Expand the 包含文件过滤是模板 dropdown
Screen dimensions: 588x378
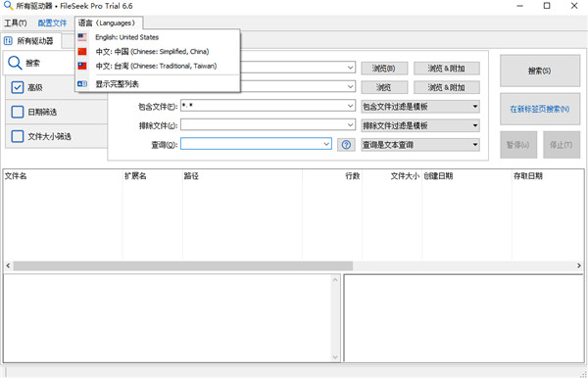point(420,107)
